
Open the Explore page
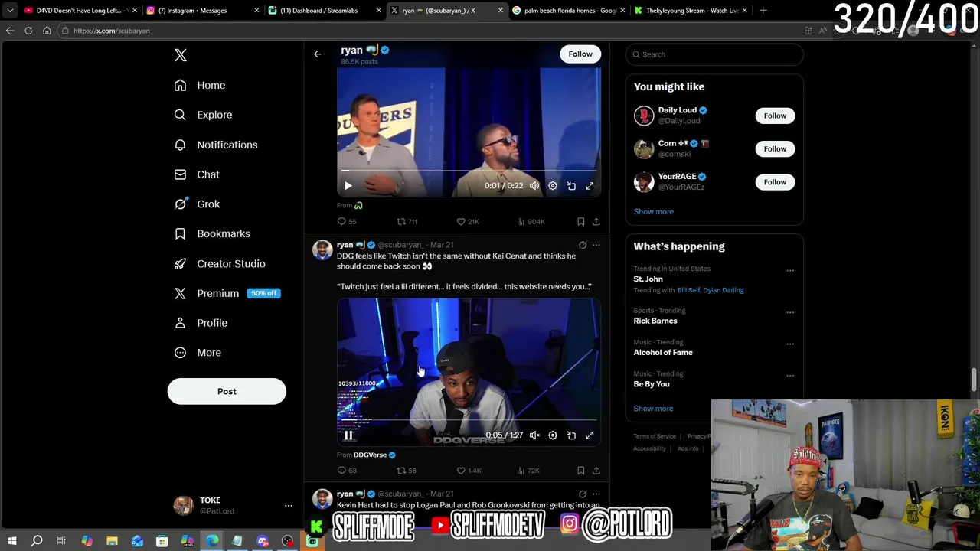tap(203, 115)
